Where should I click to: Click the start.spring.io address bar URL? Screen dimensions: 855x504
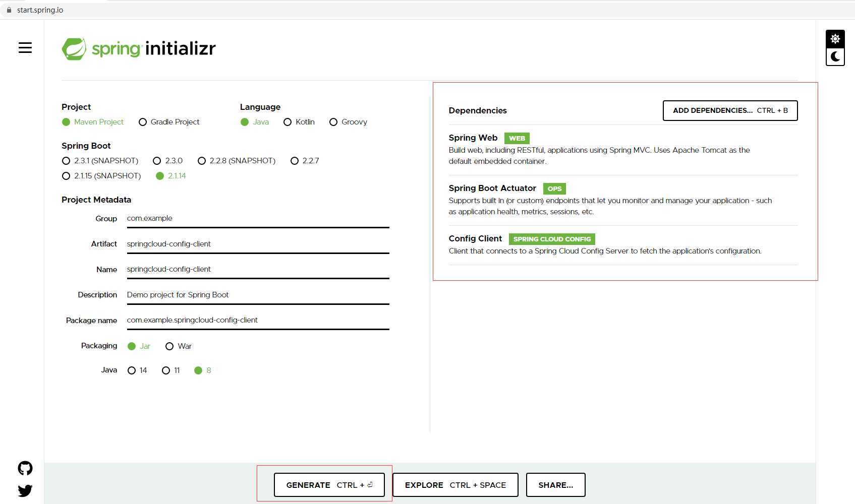click(x=40, y=10)
